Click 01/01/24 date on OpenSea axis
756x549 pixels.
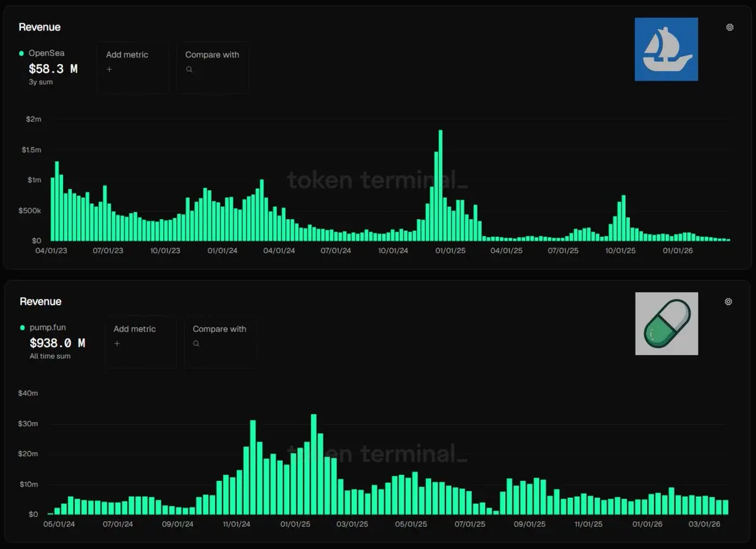point(222,251)
